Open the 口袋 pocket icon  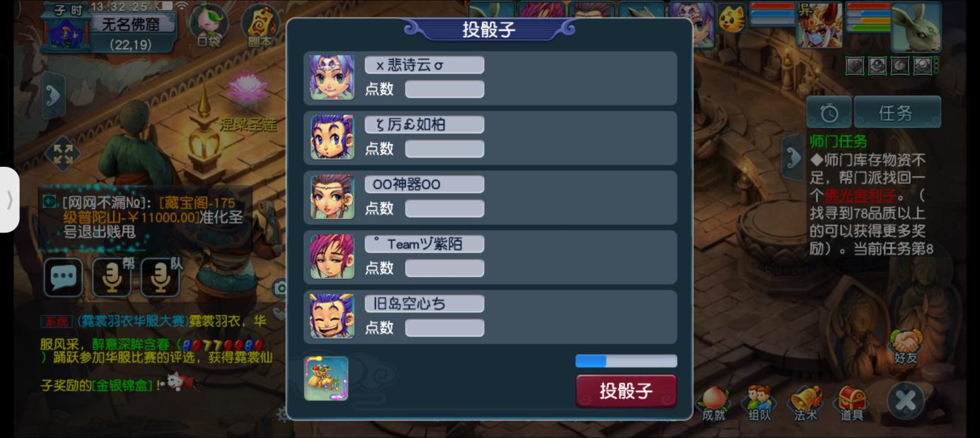point(209,25)
